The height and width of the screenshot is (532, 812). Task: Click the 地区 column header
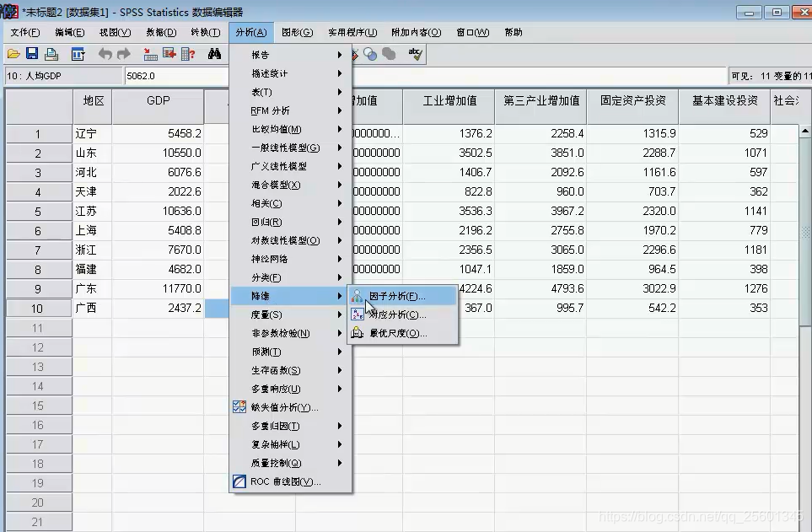click(x=93, y=107)
